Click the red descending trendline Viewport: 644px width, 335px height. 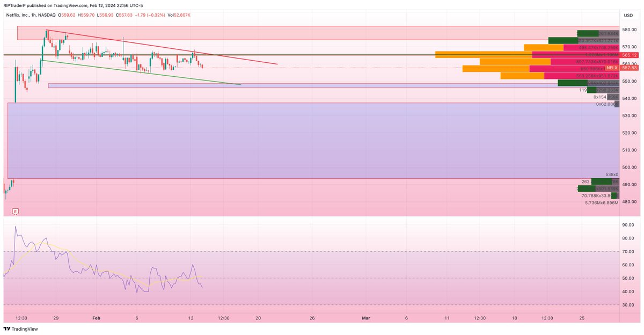161,47
